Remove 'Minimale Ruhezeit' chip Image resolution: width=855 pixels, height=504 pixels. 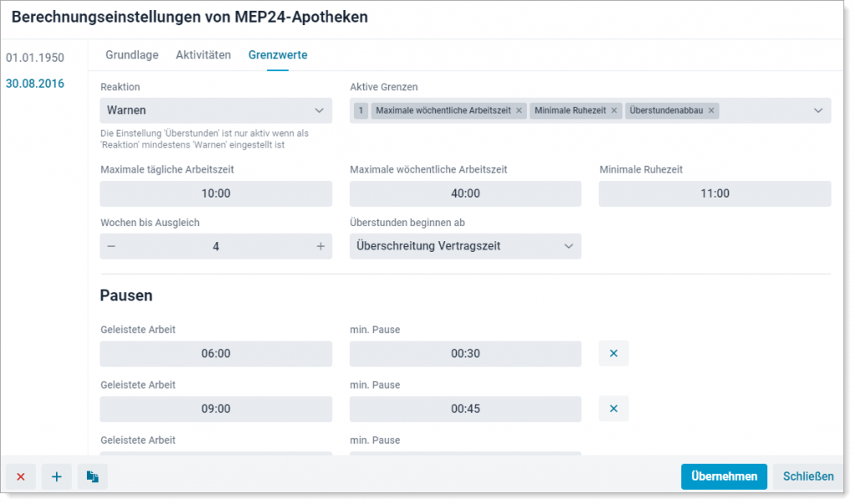[x=614, y=111]
